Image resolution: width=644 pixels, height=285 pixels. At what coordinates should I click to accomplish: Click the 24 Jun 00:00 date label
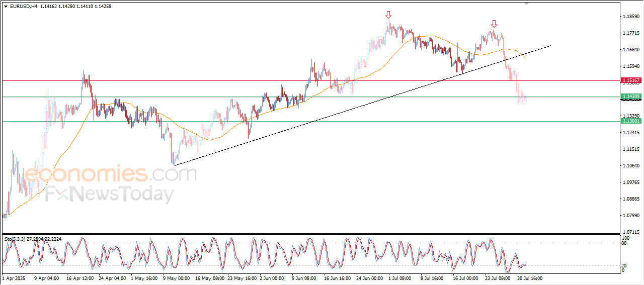coord(370,277)
